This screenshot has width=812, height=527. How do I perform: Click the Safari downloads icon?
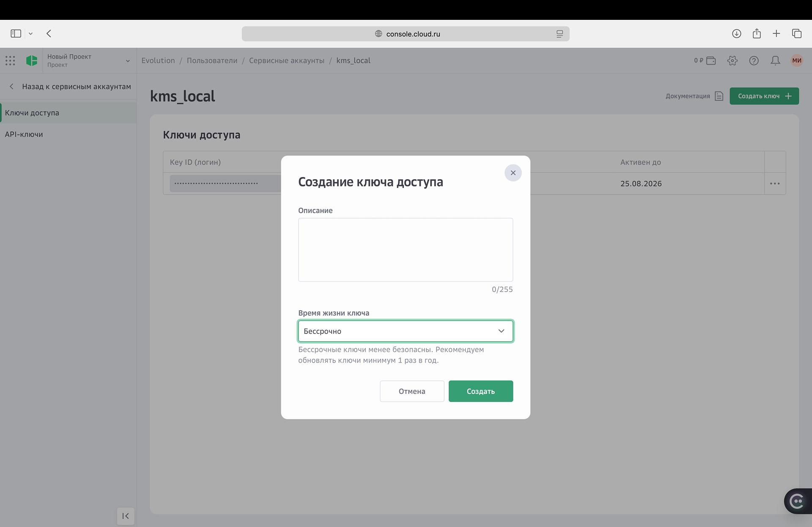click(x=736, y=34)
